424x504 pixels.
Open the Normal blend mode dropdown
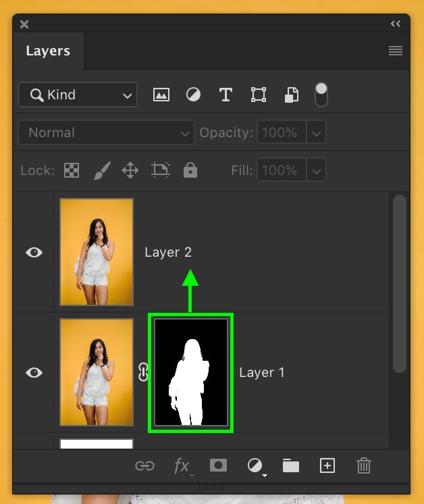point(106,132)
